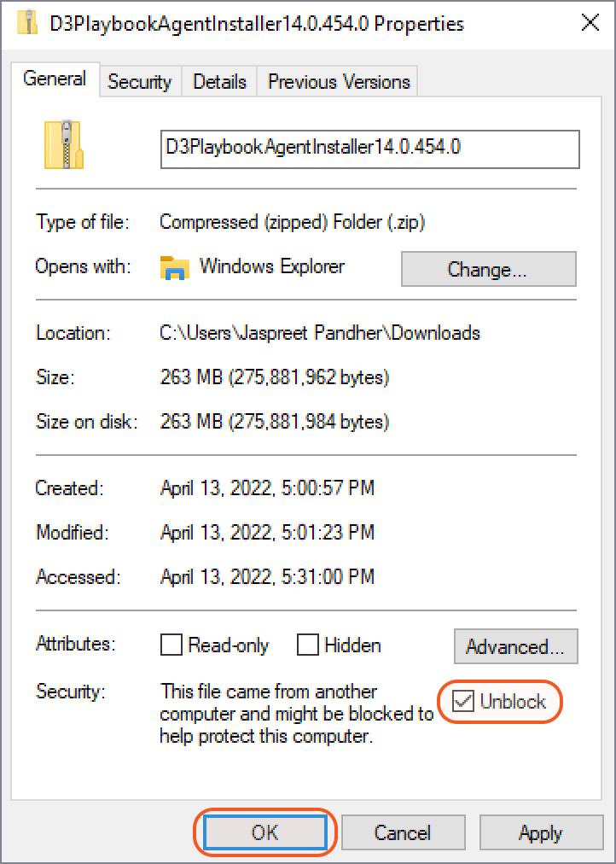
Task: Click the Windows Explorer icon
Action: 175,268
